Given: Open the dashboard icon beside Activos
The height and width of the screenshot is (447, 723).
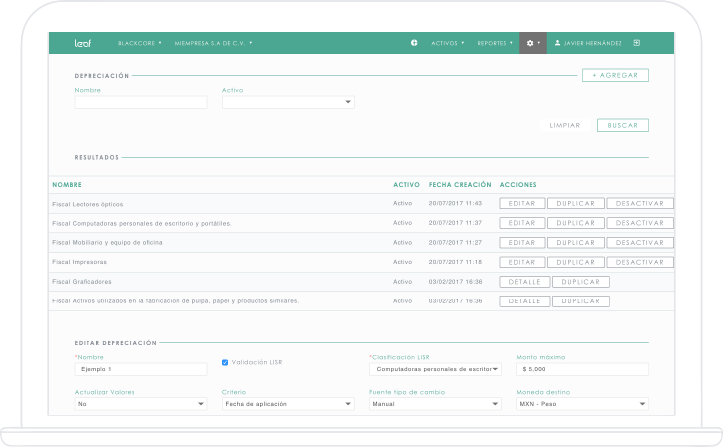Looking at the screenshot, I should click(414, 44).
